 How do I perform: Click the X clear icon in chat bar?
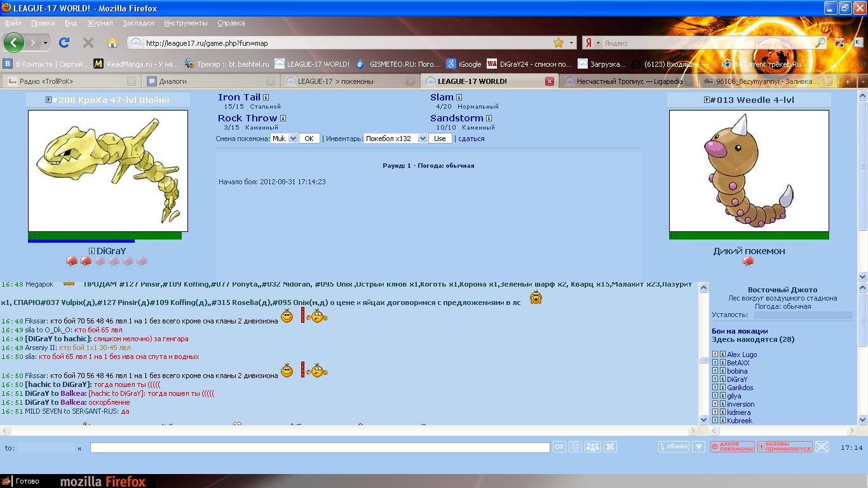pyautogui.click(x=610, y=447)
